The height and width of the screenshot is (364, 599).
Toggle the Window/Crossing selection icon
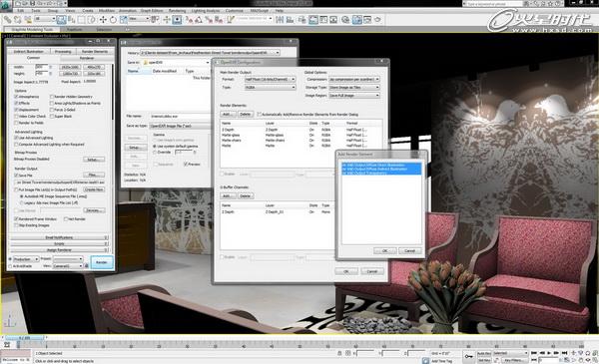pyautogui.click(x=92, y=20)
